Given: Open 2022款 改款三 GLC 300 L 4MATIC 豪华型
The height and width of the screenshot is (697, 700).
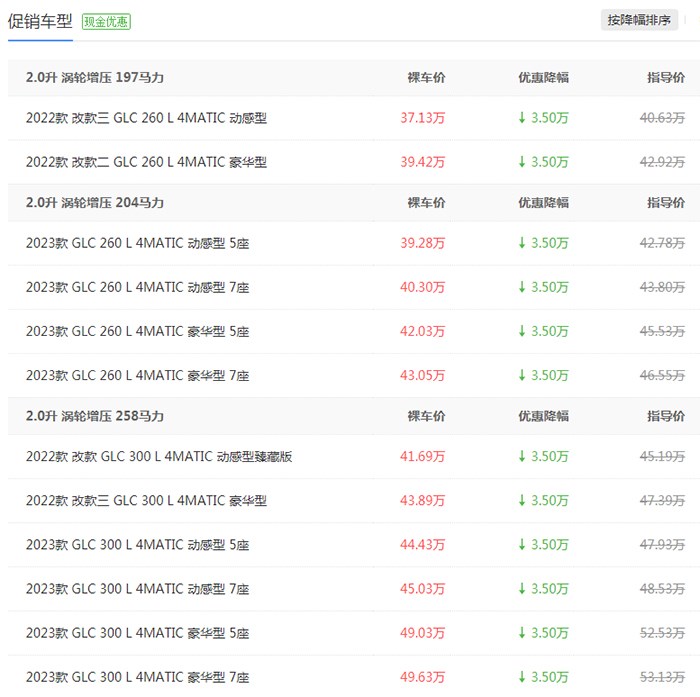Looking at the screenshot, I should [x=146, y=501].
